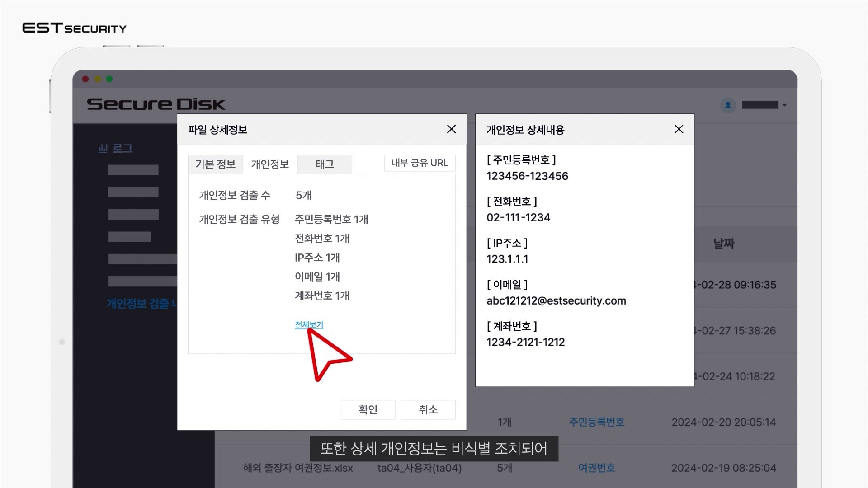This screenshot has height=488, width=868.
Task: Close the 파일 상세정보 dialog
Action: click(x=451, y=129)
